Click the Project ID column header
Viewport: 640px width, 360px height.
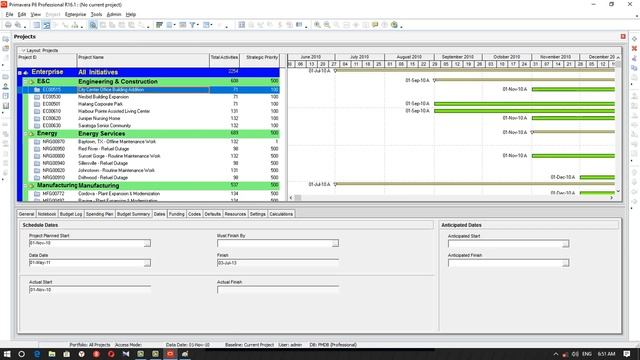click(x=47, y=60)
